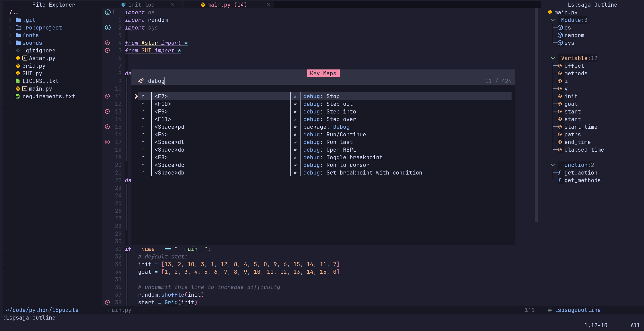Collapse the Function:2 outline section
Image resolution: width=644 pixels, height=331 pixels.
click(553, 165)
